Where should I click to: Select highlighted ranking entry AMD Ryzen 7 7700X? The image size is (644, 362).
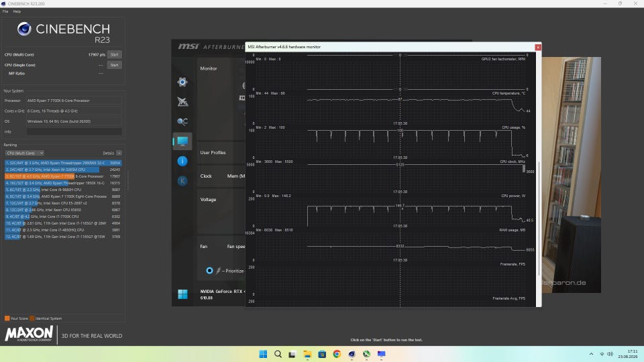(x=63, y=176)
